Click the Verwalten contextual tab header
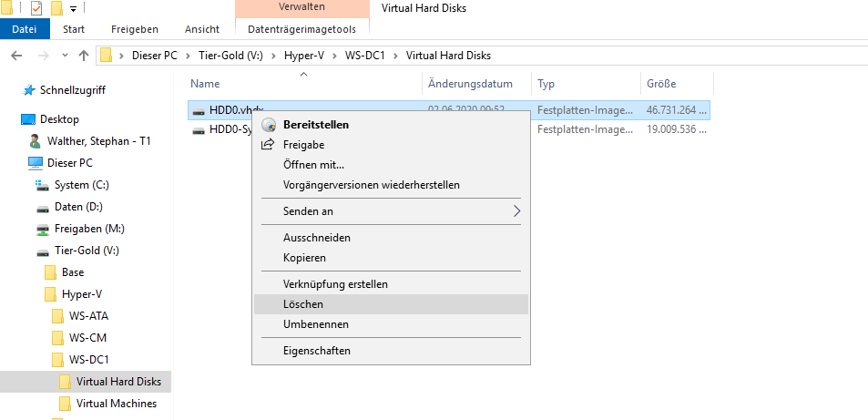 [x=301, y=8]
